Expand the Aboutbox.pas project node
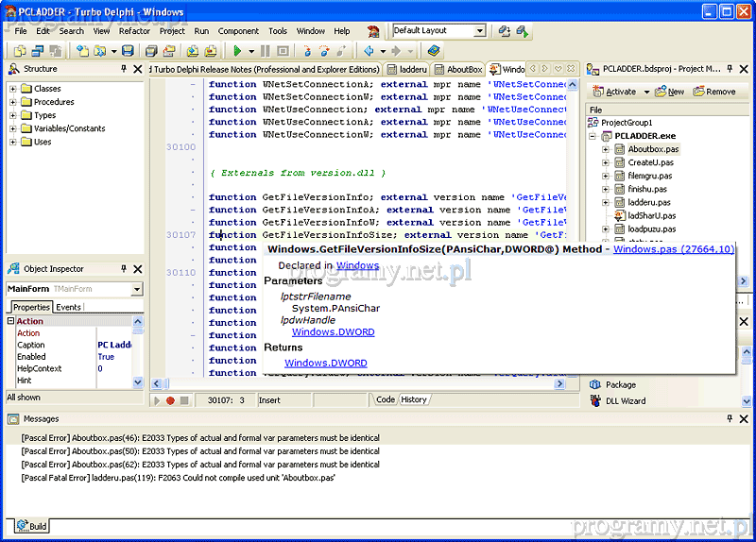 (606, 149)
